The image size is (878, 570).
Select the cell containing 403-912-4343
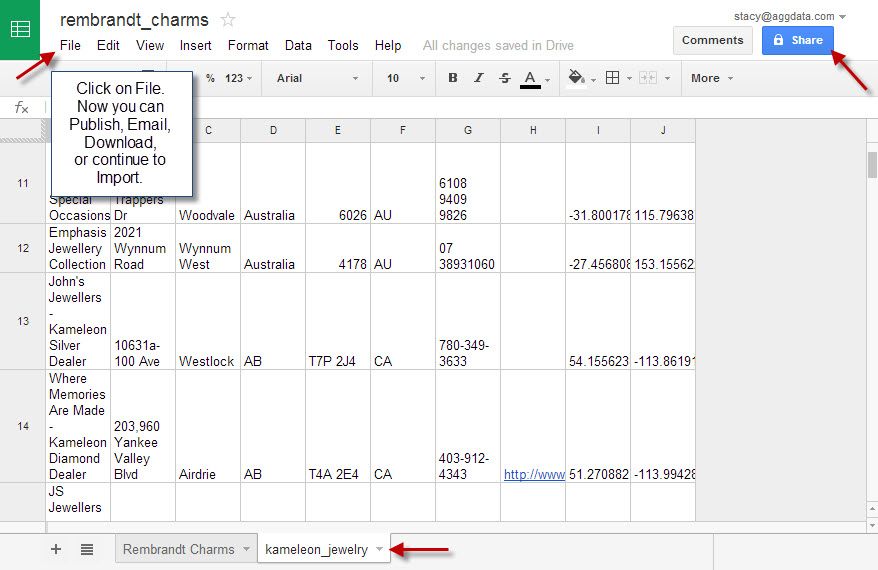468,426
